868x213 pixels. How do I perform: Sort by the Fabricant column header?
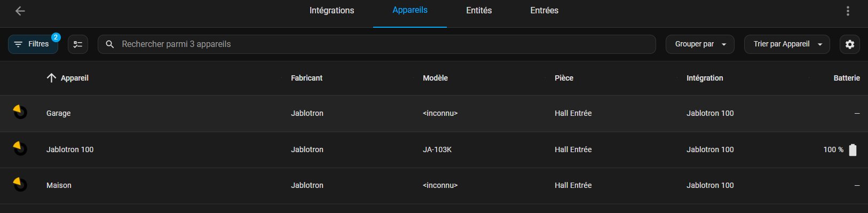306,78
